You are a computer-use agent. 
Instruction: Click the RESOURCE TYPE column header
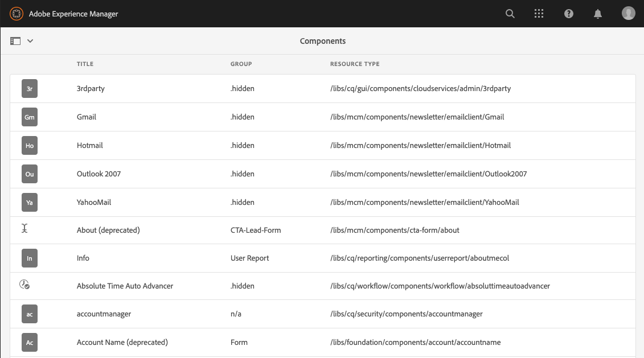click(355, 64)
